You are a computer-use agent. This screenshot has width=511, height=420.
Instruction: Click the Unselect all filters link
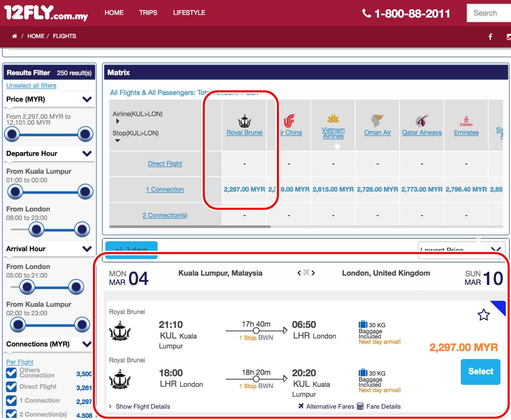pos(31,86)
